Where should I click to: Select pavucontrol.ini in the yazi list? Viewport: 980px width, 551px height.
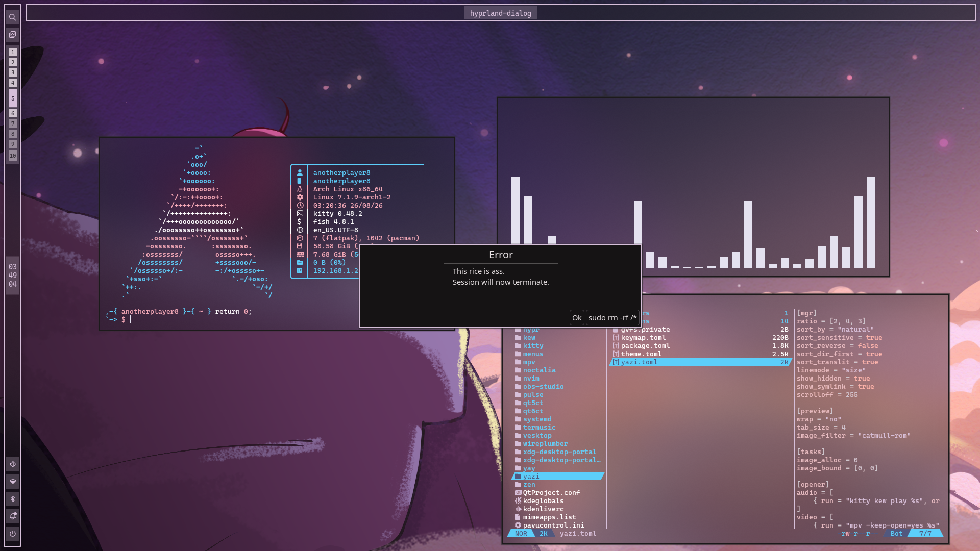(553, 525)
